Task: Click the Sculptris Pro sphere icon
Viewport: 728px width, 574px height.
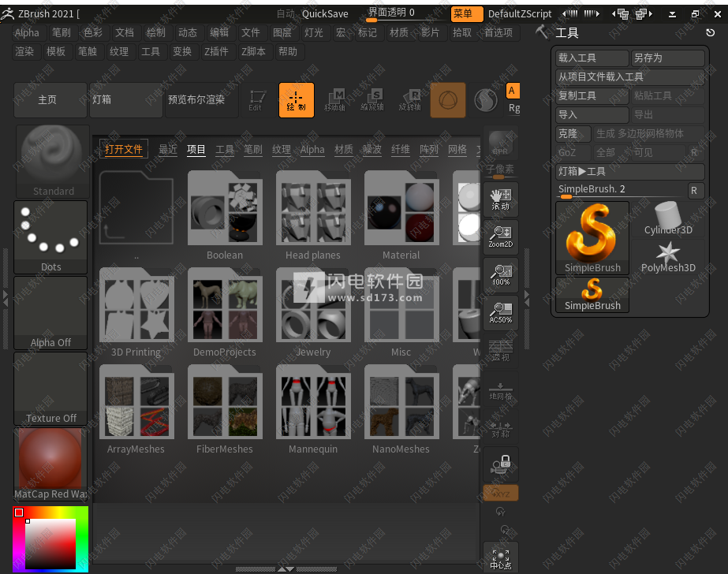Action: click(486, 100)
